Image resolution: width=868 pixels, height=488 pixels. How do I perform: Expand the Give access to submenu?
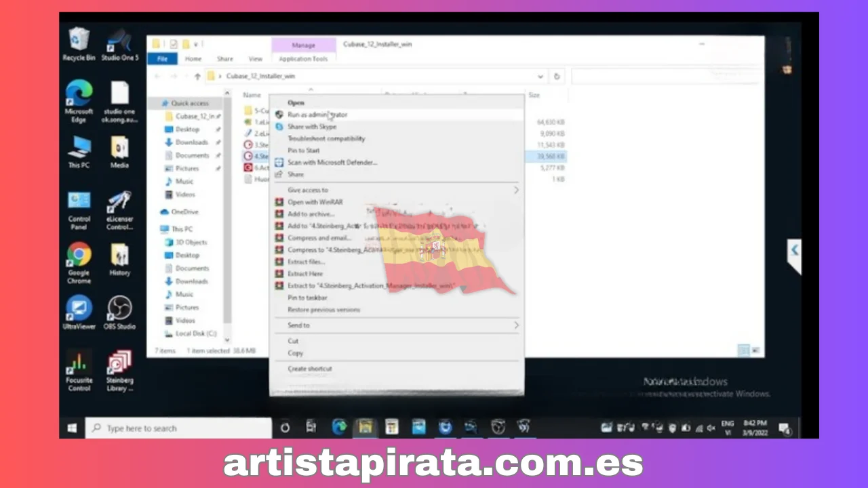[397, 190]
